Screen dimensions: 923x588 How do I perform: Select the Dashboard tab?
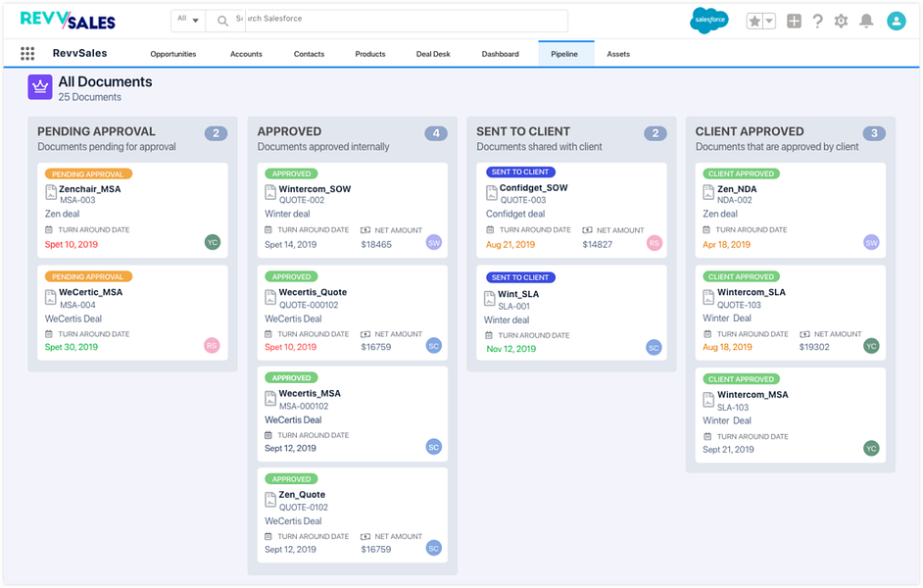click(501, 54)
